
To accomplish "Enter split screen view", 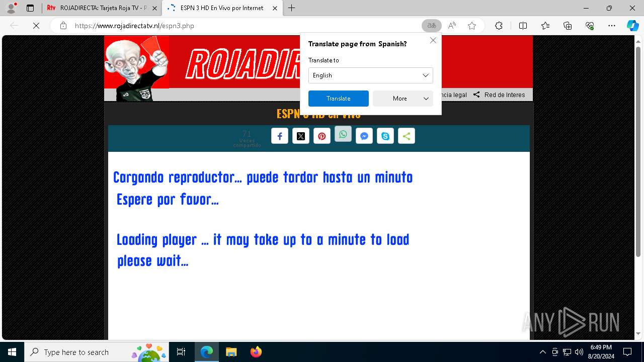I will 523,26.
